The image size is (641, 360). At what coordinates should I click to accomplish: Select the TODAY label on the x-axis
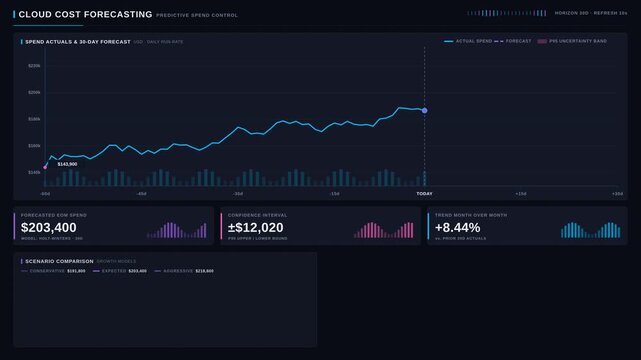tap(424, 194)
